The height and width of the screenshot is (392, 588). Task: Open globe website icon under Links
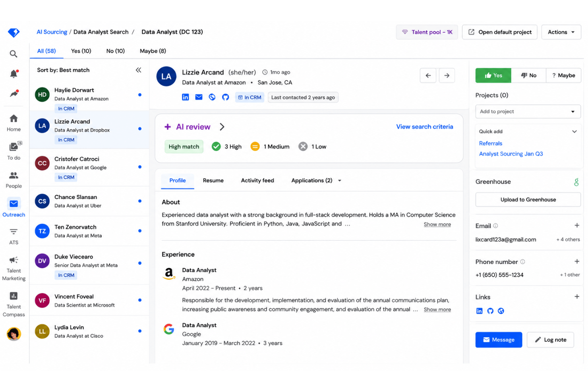(501, 311)
